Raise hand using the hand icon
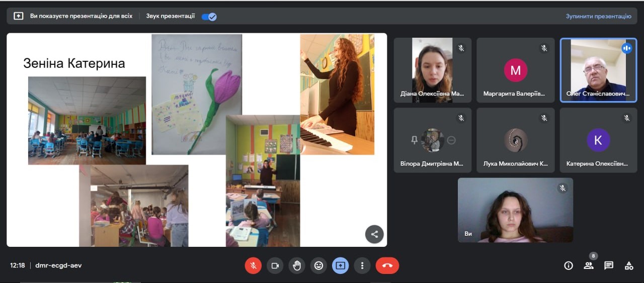The height and width of the screenshot is (283, 644). point(297,265)
